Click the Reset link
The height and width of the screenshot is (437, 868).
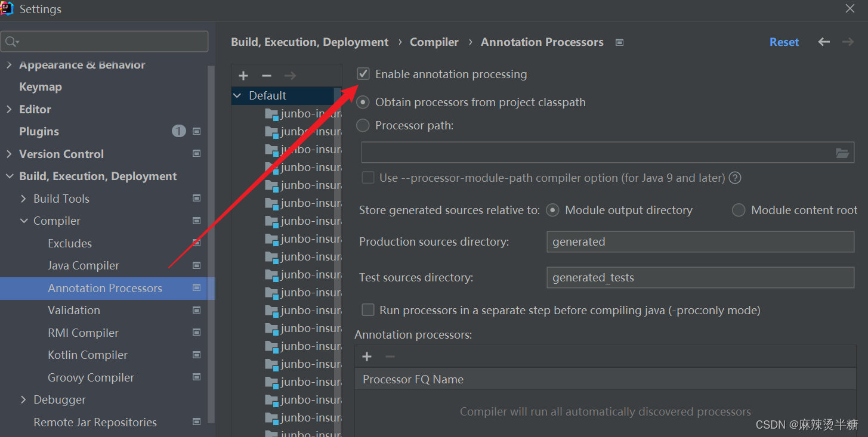click(x=784, y=42)
